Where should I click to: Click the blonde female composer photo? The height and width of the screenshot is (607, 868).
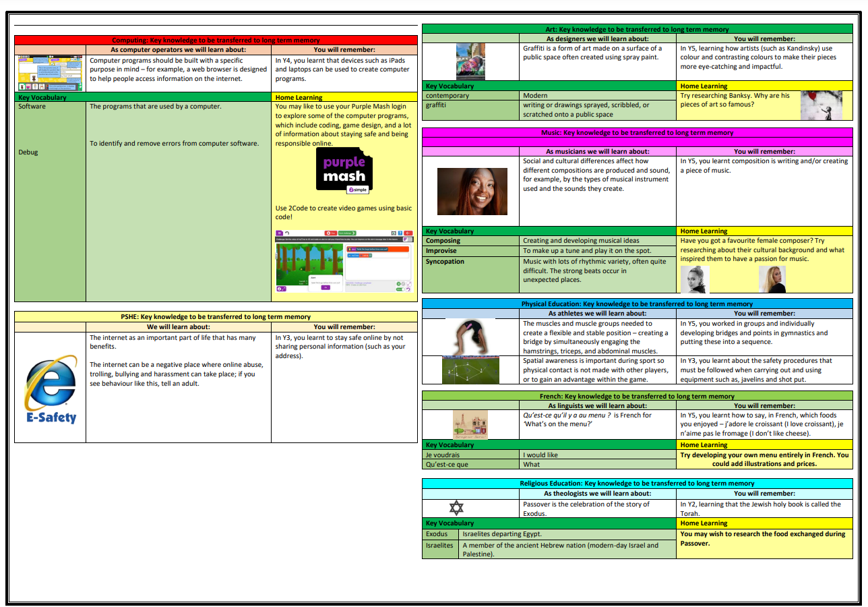click(772, 279)
